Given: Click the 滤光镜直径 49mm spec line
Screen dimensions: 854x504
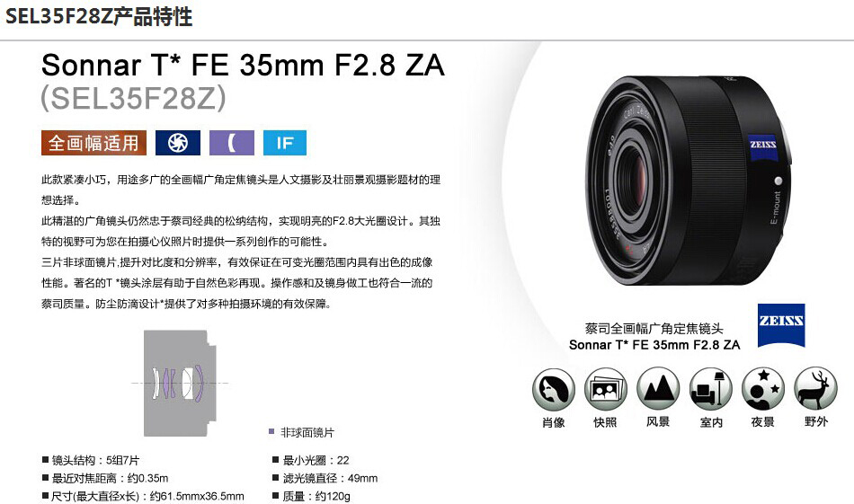Looking at the screenshot, I should pos(325,479).
